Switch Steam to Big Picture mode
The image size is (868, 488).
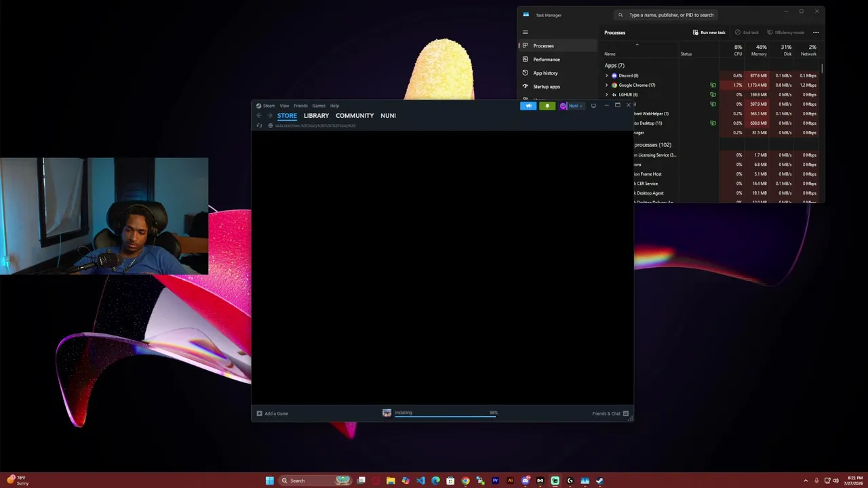click(x=593, y=106)
